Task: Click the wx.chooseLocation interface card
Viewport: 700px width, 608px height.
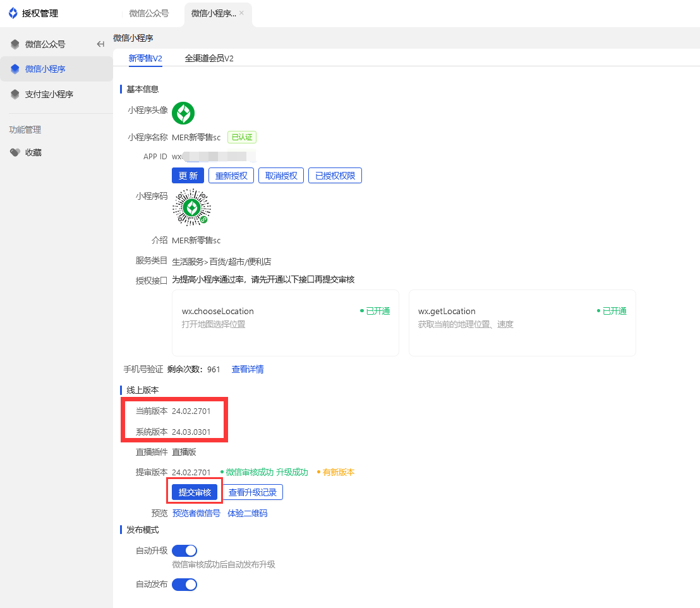Action: (286, 323)
